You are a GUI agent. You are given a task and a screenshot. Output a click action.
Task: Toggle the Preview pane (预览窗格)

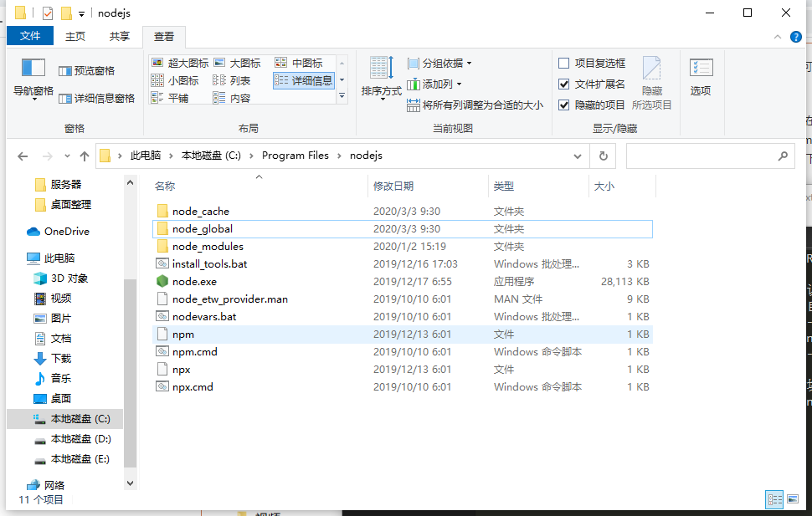(86, 71)
